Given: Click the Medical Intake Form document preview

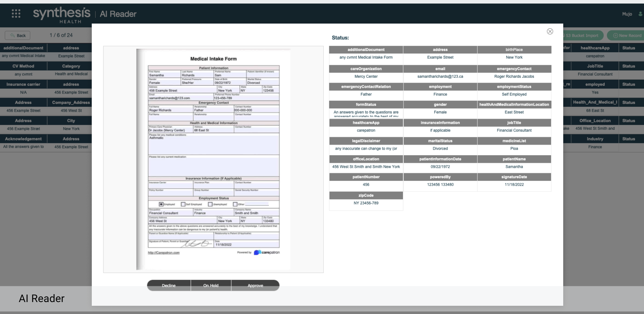Looking at the screenshot, I should click(213, 159).
